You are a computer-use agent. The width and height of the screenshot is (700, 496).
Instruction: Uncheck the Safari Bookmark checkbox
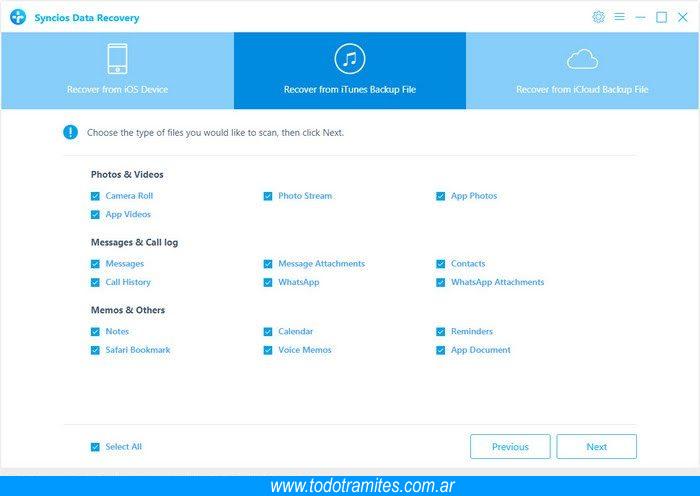click(x=95, y=351)
